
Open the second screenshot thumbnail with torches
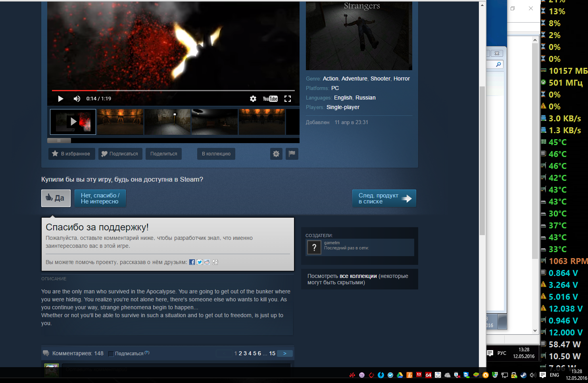[120, 122]
